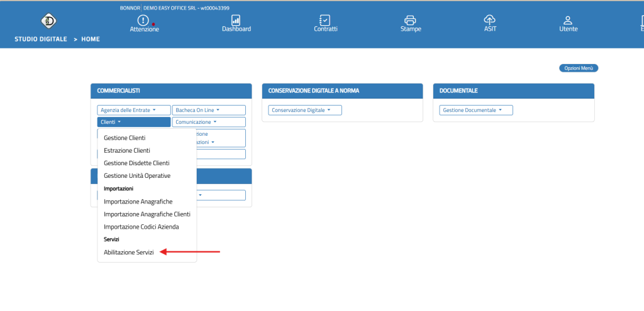The image size is (644, 311).
Task: Click the Opzioni Menù button
Action: [579, 68]
